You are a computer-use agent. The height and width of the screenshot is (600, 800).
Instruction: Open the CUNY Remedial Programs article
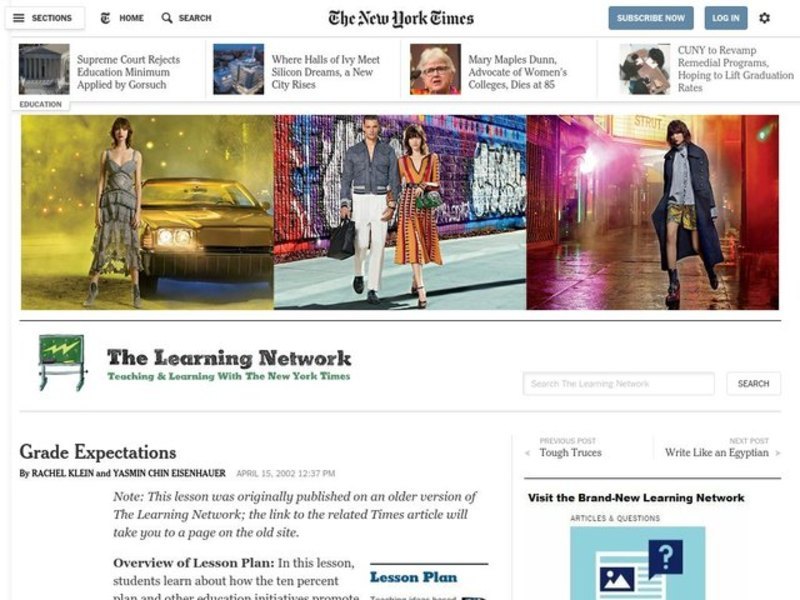(735, 69)
